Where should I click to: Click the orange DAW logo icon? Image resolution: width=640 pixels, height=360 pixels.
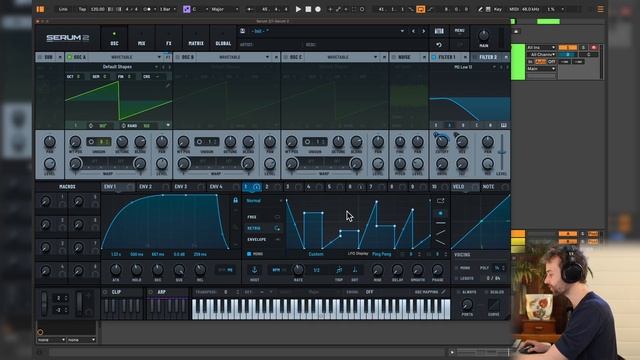coord(40,9)
